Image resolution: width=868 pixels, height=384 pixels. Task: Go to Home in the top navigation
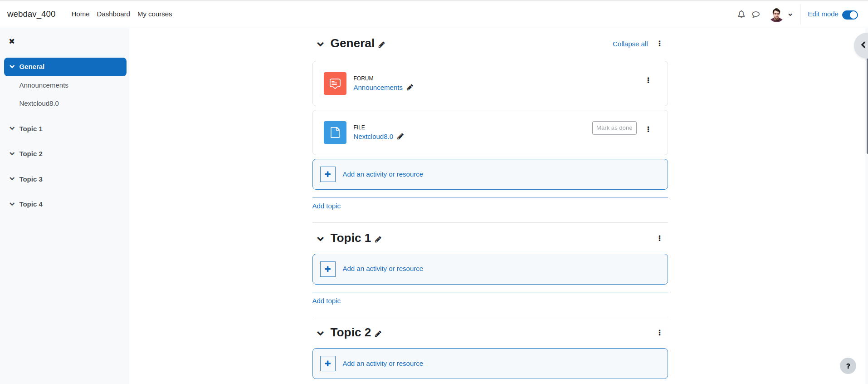[80, 14]
